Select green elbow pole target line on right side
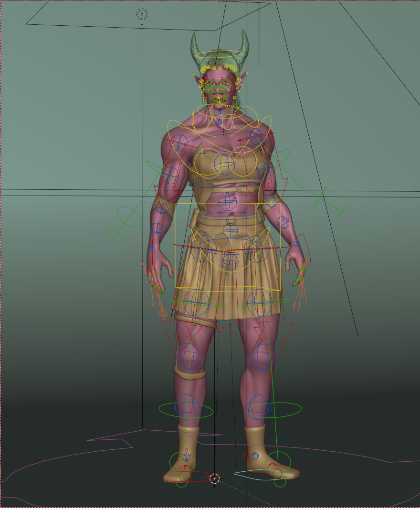 (330, 203)
